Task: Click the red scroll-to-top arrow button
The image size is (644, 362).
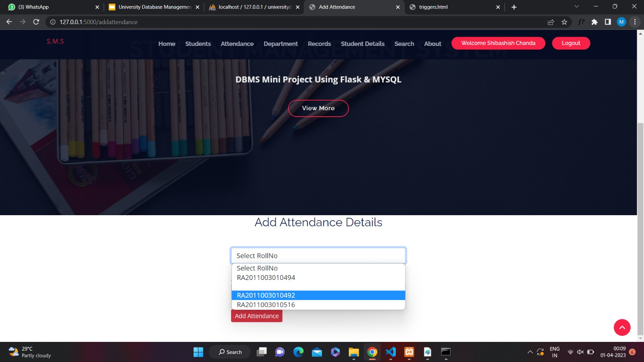Action: (x=622, y=327)
